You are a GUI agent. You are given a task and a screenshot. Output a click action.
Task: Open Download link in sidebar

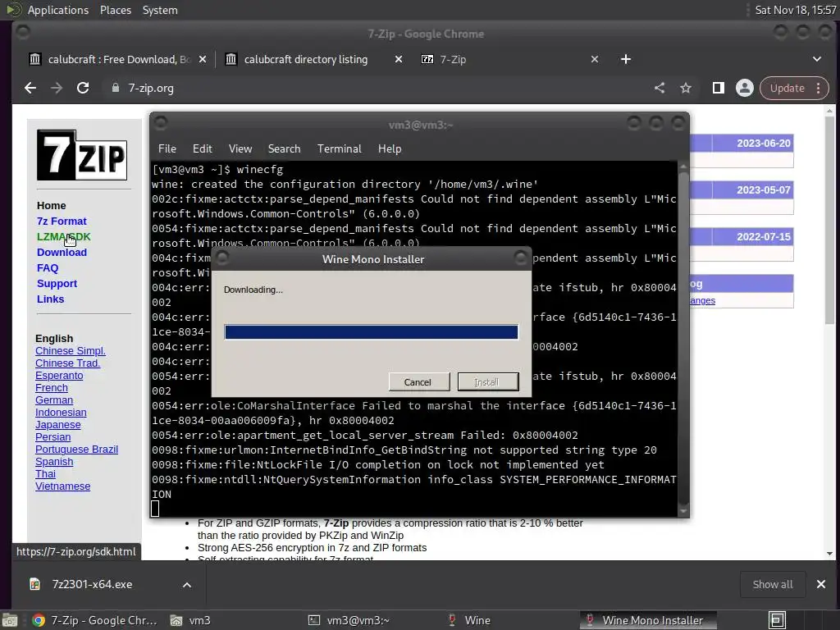(x=62, y=253)
